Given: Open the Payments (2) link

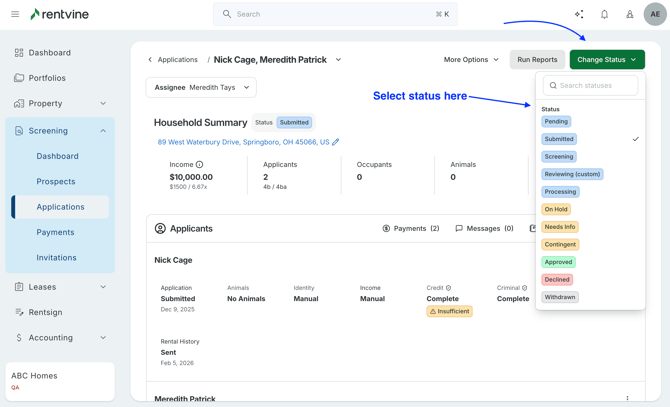Looking at the screenshot, I should (411, 229).
